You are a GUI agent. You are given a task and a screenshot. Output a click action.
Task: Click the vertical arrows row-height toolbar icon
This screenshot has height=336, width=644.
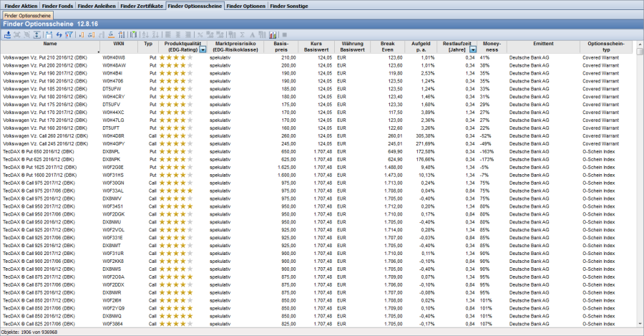pyautogui.click(x=36, y=34)
